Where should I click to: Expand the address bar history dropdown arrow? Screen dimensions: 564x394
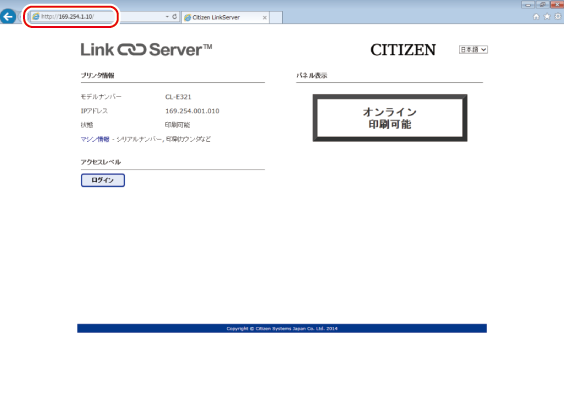click(x=167, y=17)
